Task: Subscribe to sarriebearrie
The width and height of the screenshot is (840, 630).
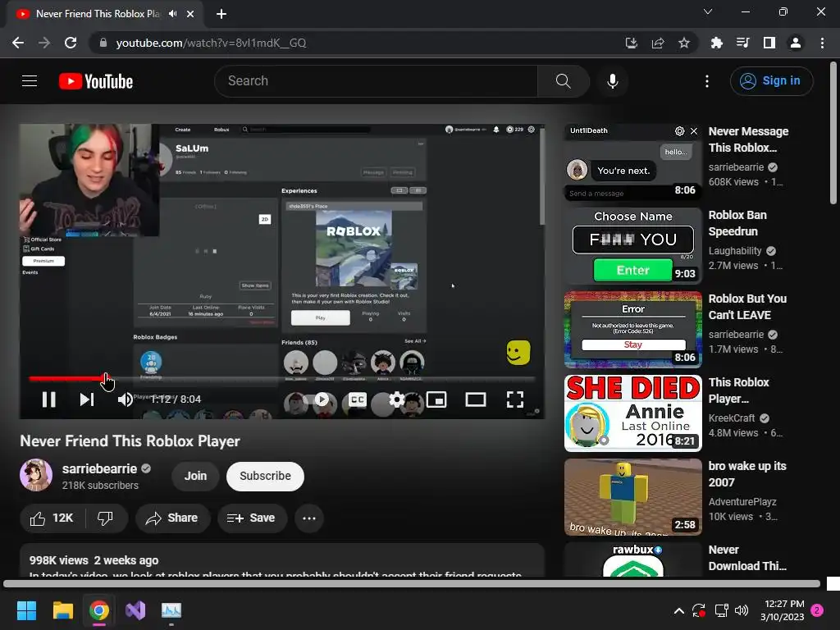Action: coord(265,477)
